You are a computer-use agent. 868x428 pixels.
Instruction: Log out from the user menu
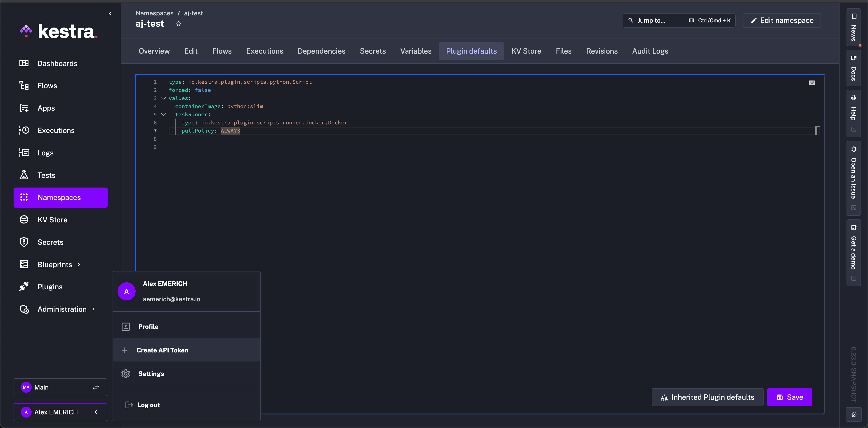[x=149, y=405]
